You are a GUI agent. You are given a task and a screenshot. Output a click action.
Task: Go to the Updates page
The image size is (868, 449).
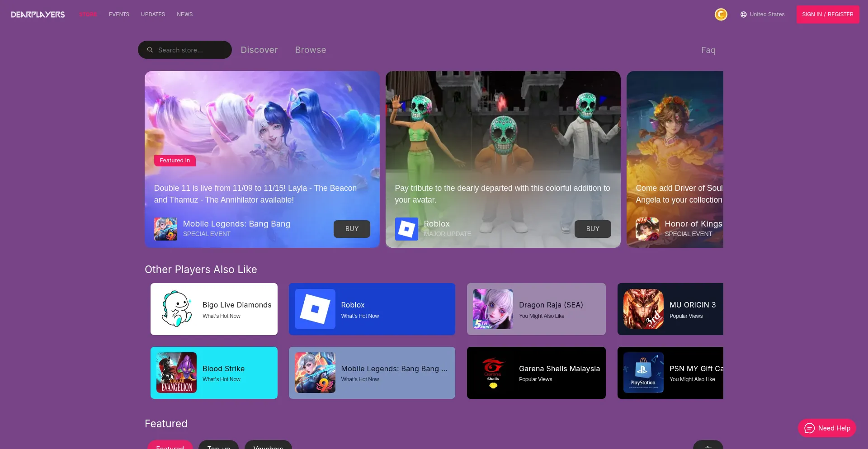[153, 14]
